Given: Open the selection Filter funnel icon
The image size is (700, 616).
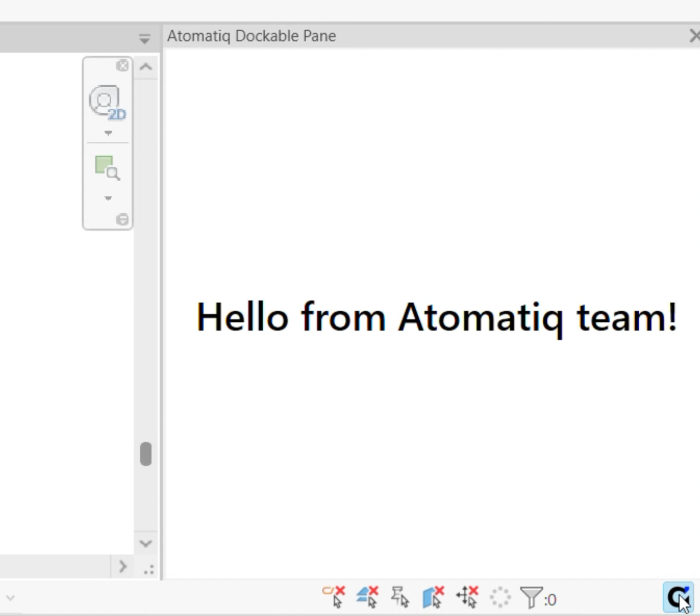Looking at the screenshot, I should [x=531, y=598].
